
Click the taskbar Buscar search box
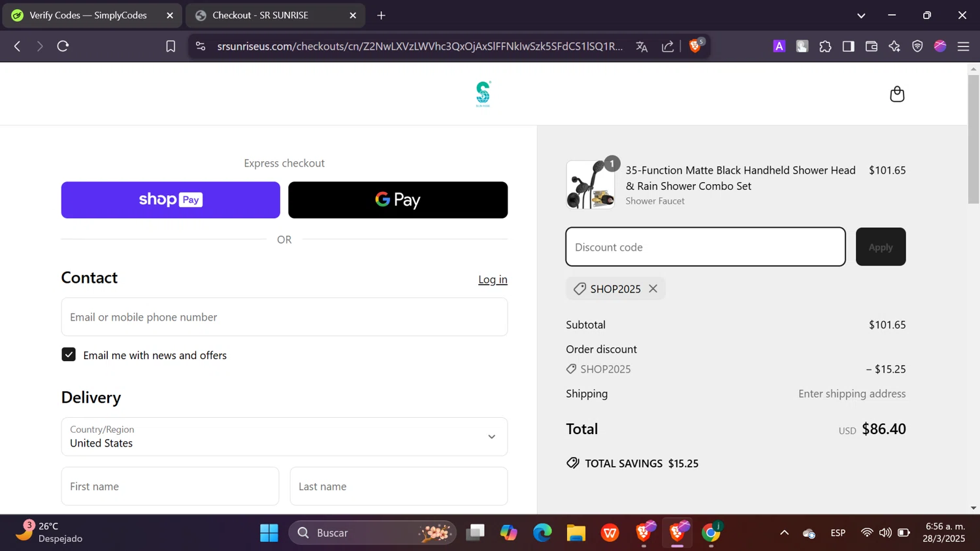pos(372,533)
